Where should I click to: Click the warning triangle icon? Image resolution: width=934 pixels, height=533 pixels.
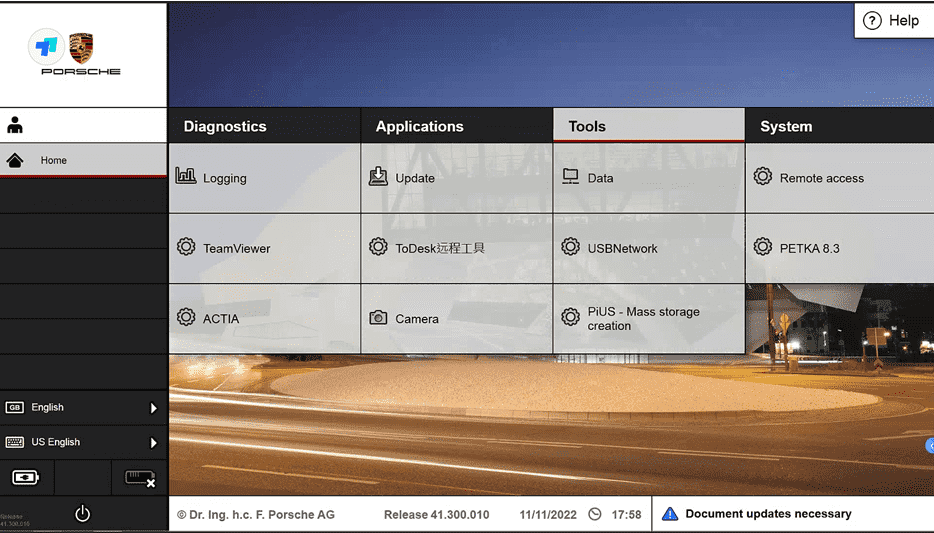coord(670,513)
